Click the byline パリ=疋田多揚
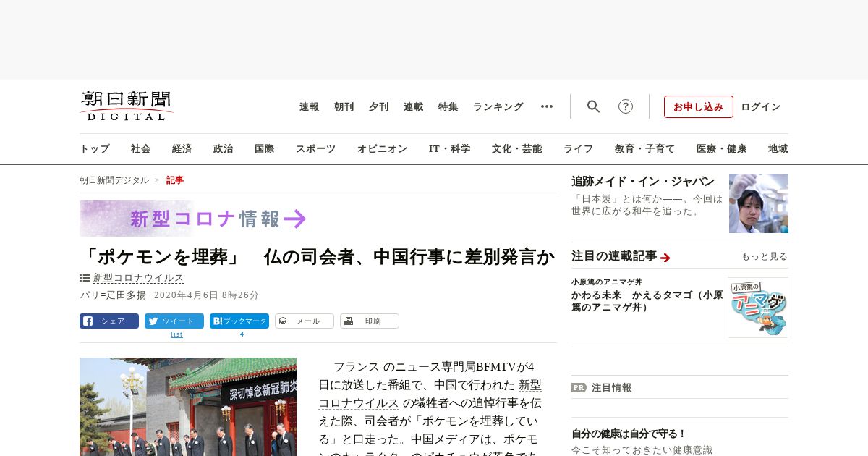This screenshot has height=456, width=868. [113, 295]
